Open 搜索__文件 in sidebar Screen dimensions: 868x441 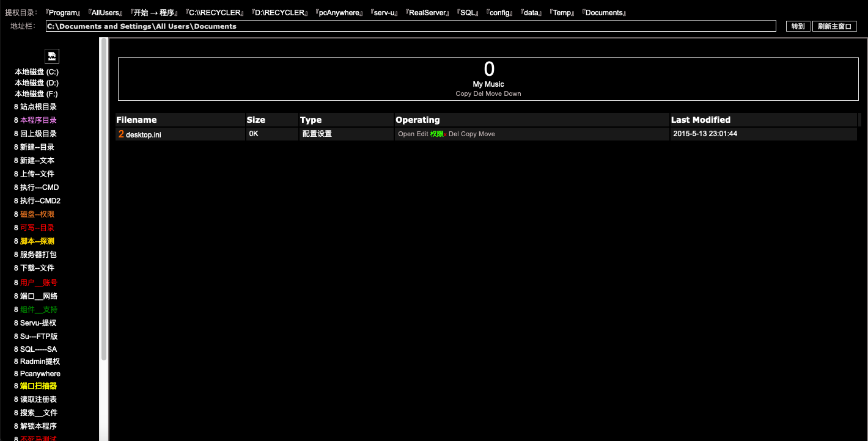pyautogui.click(x=39, y=413)
